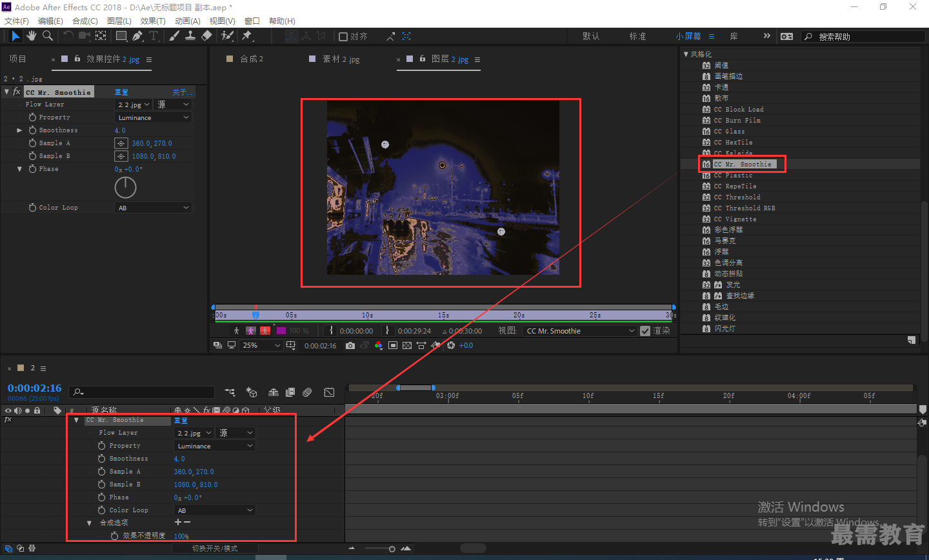
Task: Click Sample A crosshair point picker button
Action: [x=121, y=143]
